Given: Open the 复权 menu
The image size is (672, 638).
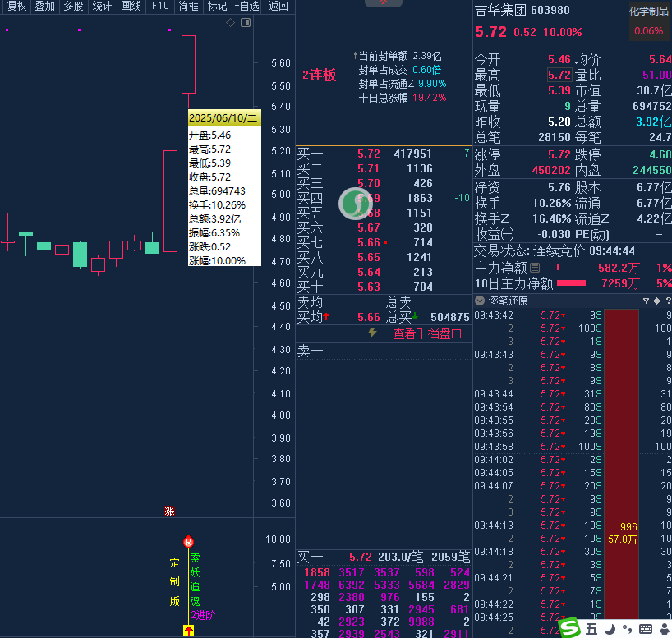Looking at the screenshot, I should pos(16,7).
